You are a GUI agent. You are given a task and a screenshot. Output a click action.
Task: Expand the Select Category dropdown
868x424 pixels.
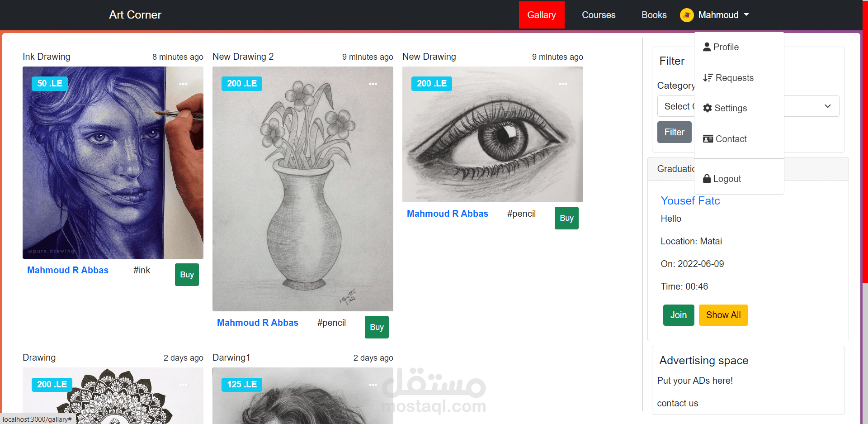(x=748, y=106)
